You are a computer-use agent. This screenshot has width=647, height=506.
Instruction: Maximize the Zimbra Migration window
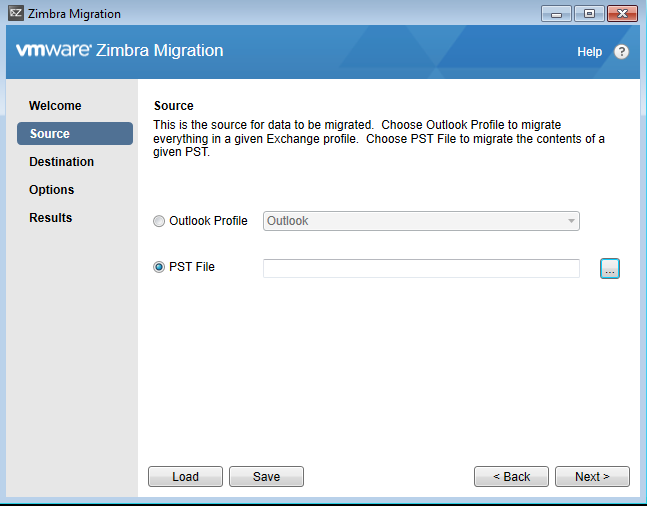(589, 14)
